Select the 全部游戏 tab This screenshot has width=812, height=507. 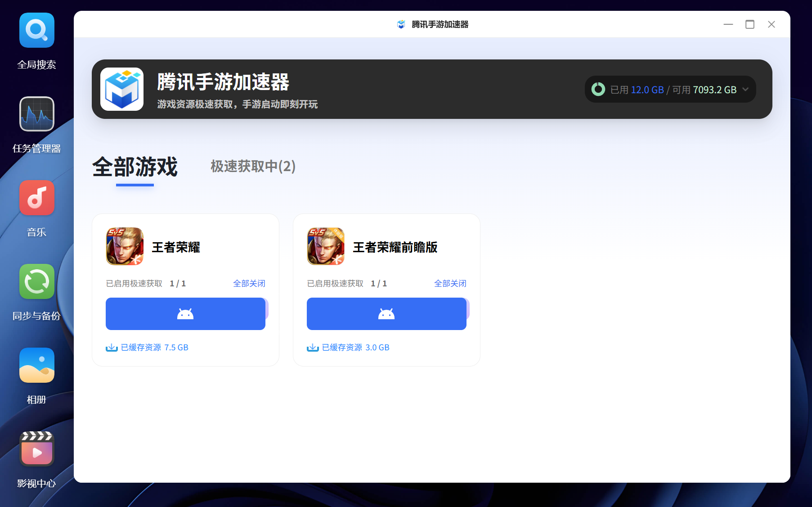[134, 167]
